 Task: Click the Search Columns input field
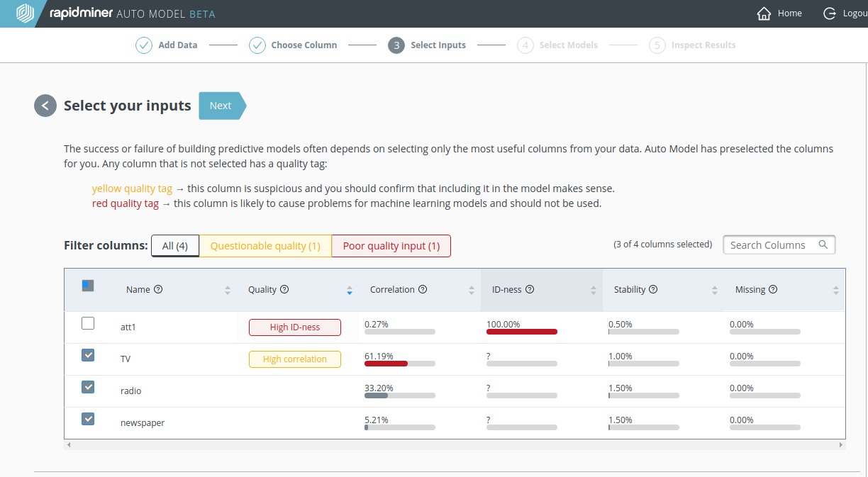[769, 245]
